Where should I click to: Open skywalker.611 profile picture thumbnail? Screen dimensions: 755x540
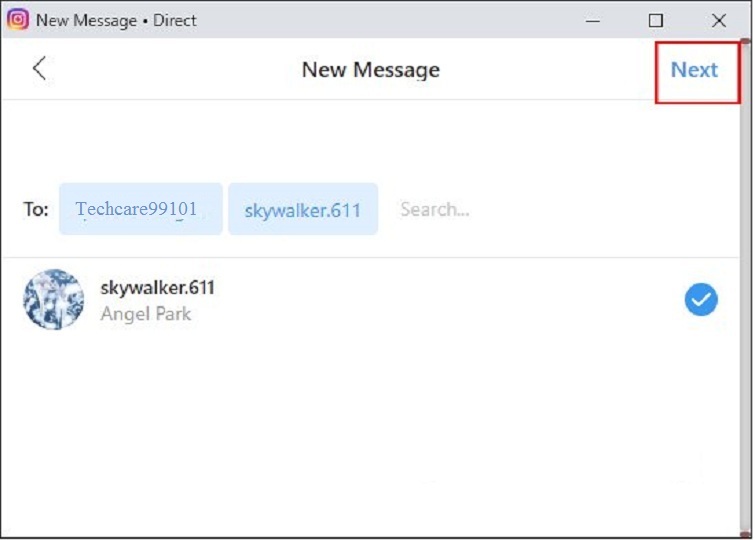[x=54, y=299]
